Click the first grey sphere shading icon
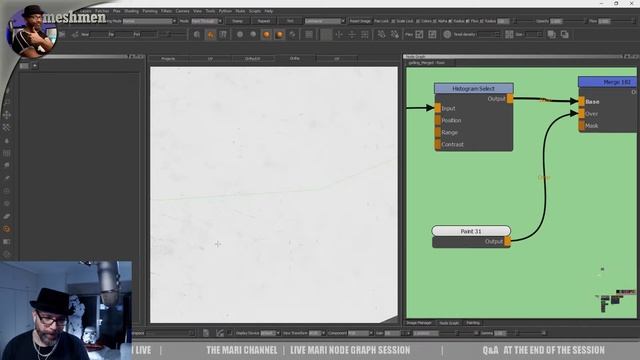This screenshot has height=360, width=640. click(x=240, y=35)
